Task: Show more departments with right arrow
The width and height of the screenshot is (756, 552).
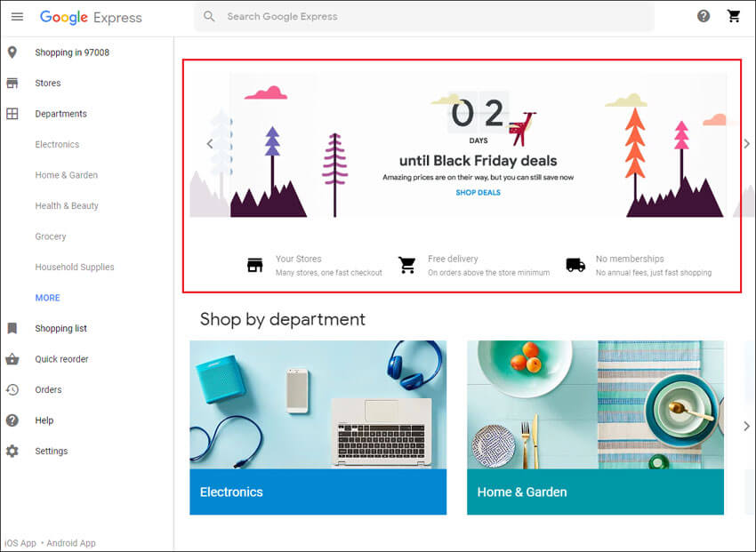Action: tap(747, 426)
